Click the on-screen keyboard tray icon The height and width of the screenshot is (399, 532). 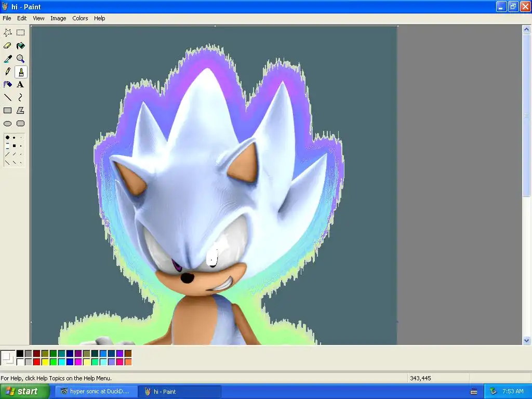(x=474, y=392)
